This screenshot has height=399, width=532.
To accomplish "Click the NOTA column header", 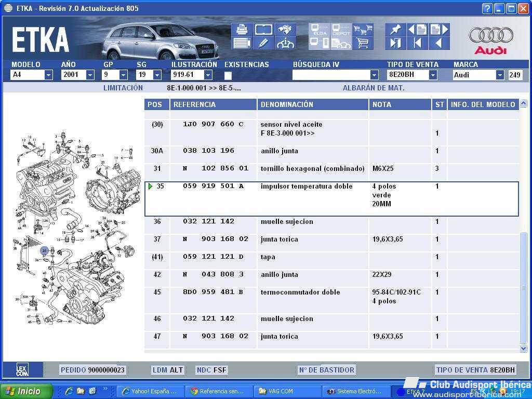I will coord(400,104).
